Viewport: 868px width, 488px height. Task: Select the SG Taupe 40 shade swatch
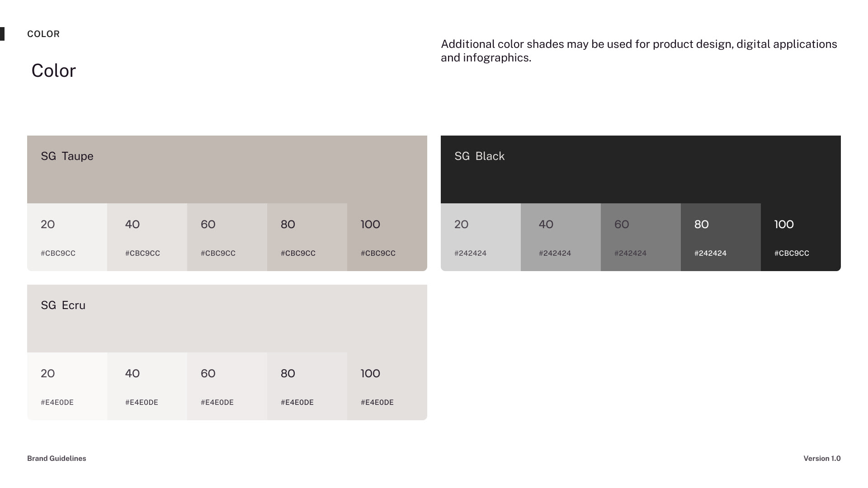point(147,237)
